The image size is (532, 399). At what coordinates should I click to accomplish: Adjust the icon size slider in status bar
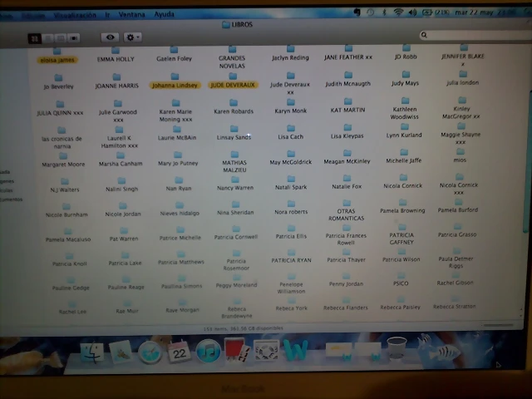click(x=499, y=326)
